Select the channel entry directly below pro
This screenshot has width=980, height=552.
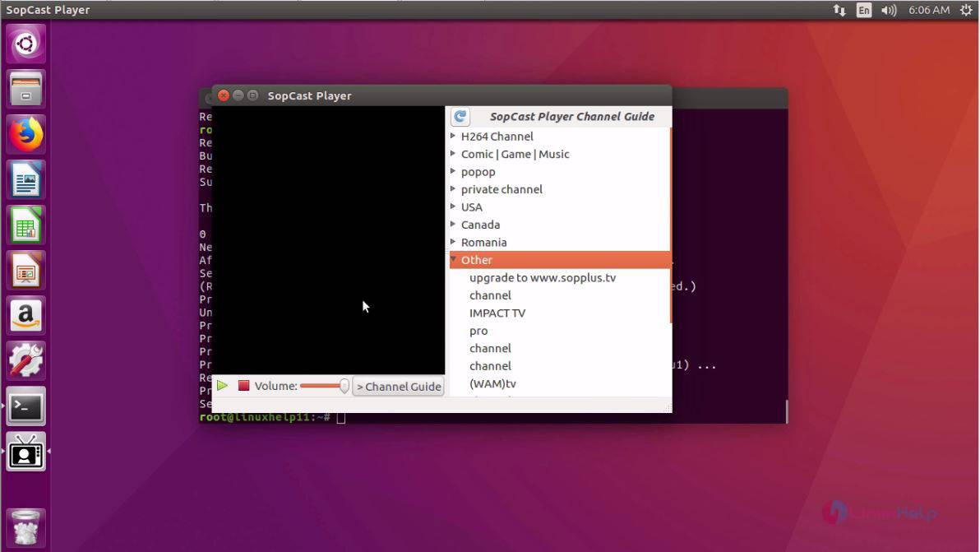[x=490, y=348]
